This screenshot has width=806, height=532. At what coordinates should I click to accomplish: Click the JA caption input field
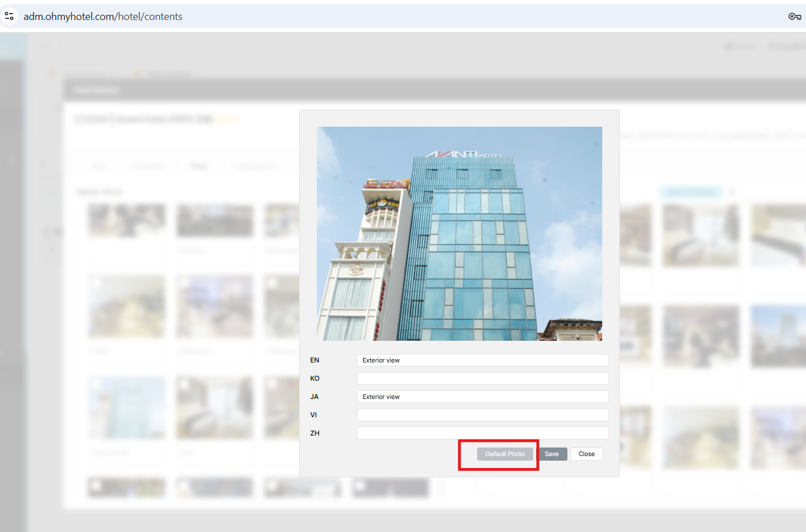click(482, 397)
